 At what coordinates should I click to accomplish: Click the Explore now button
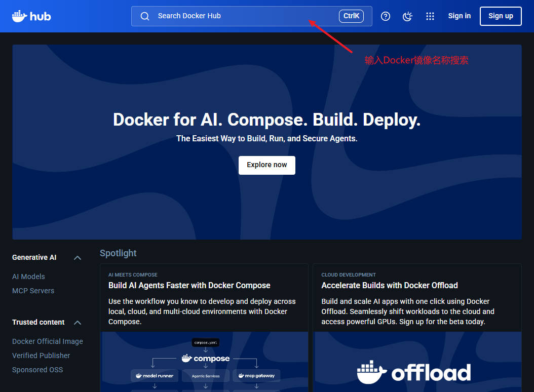[x=266, y=165]
